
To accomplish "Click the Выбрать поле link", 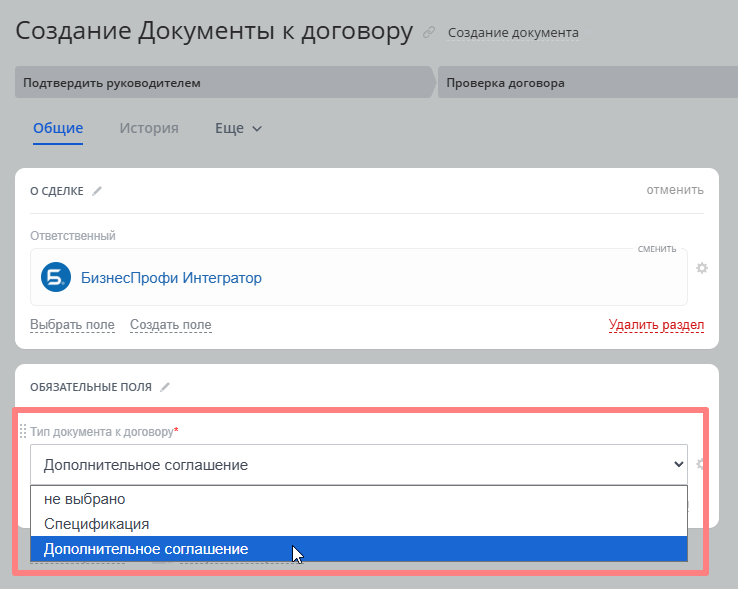I will coord(72,324).
